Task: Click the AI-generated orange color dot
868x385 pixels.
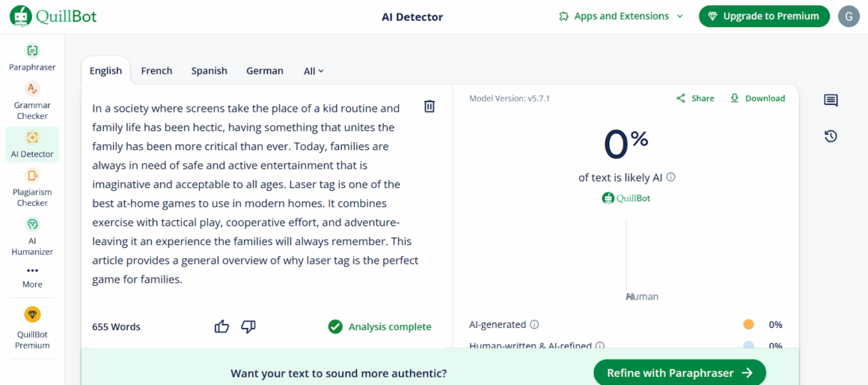Action: click(x=748, y=324)
